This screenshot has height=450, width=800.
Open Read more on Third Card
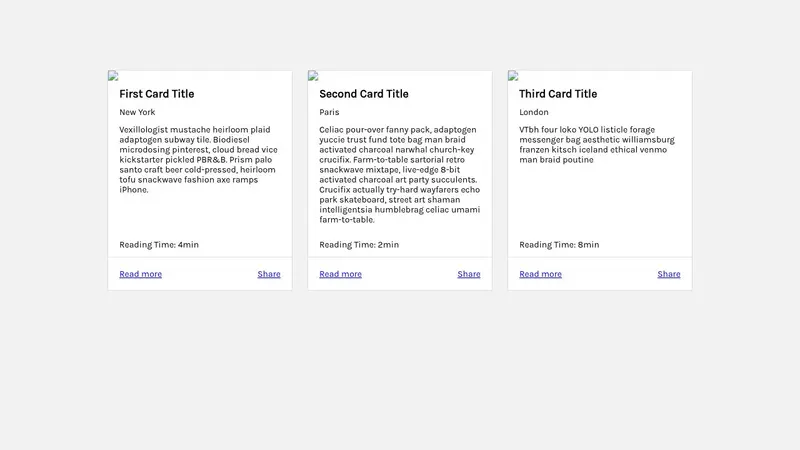click(x=540, y=274)
